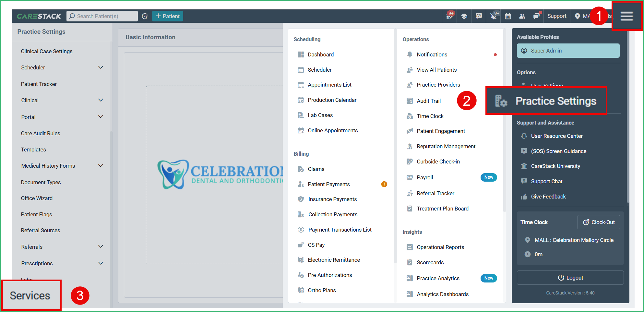Click the location pin icon beside MALL
This screenshot has width=644, height=312.
pyautogui.click(x=578, y=16)
